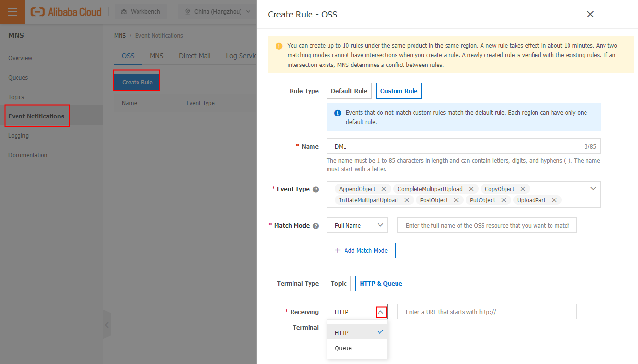Select the Custom Rule type
638x364 pixels.
[x=399, y=91]
